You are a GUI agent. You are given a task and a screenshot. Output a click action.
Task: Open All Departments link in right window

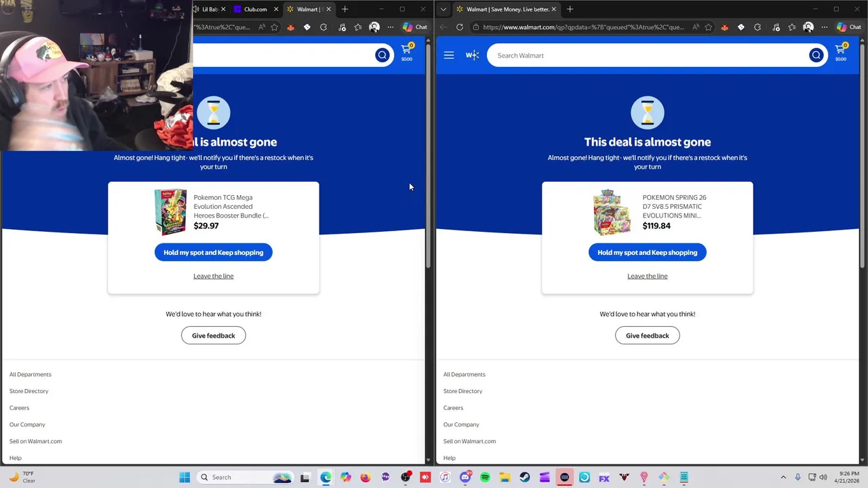click(x=465, y=374)
